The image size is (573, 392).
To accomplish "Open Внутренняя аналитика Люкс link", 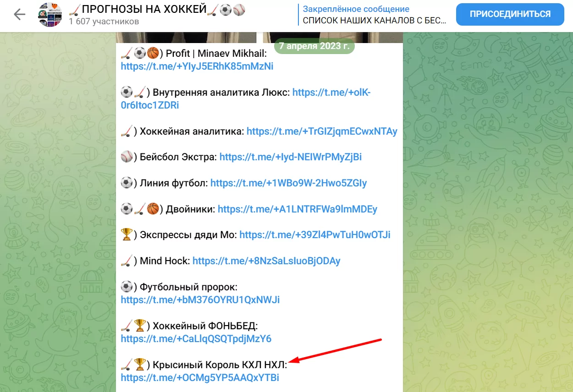I will click(331, 93).
